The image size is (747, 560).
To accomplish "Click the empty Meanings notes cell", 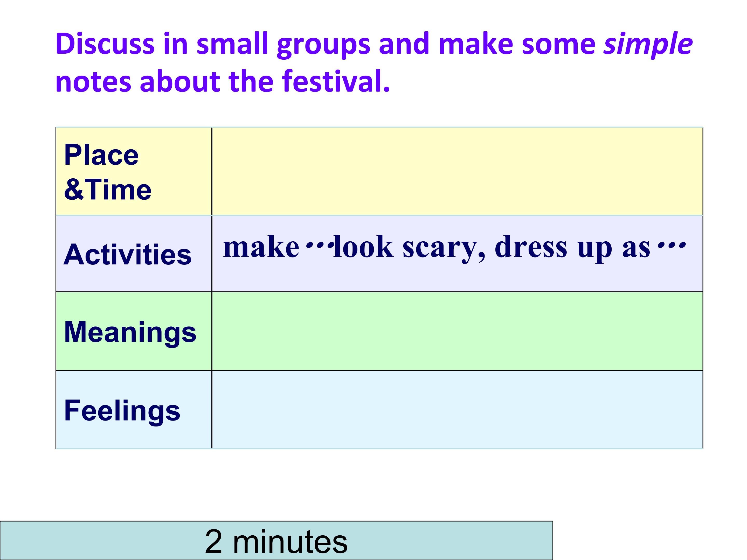I will 457,331.
